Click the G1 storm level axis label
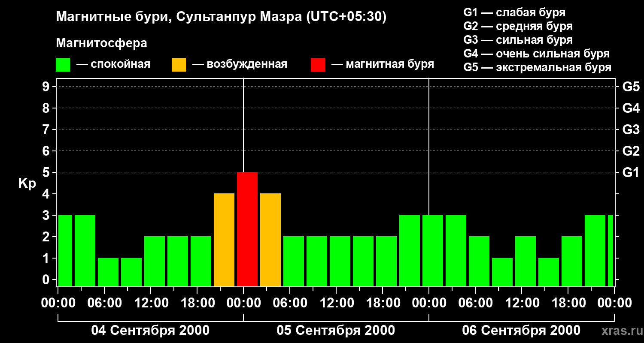 [631, 173]
